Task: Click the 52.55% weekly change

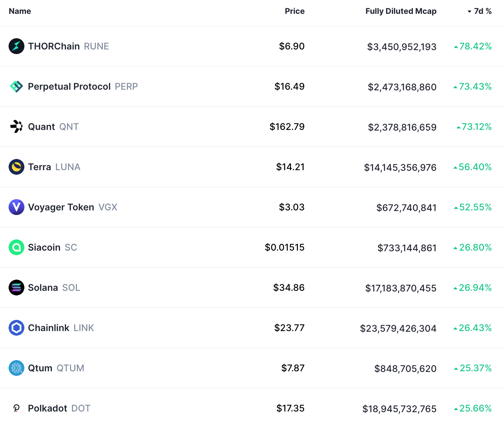Action: tap(473, 207)
